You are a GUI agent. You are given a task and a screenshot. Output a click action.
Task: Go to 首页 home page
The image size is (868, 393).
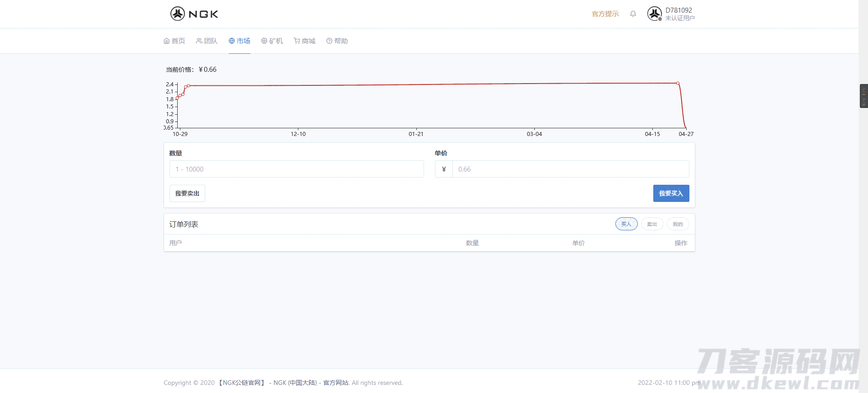[x=175, y=41]
